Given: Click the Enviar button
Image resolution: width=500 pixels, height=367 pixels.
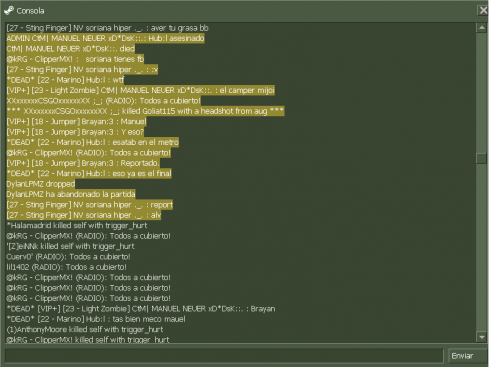Looking at the screenshot, I should tap(467, 356).
